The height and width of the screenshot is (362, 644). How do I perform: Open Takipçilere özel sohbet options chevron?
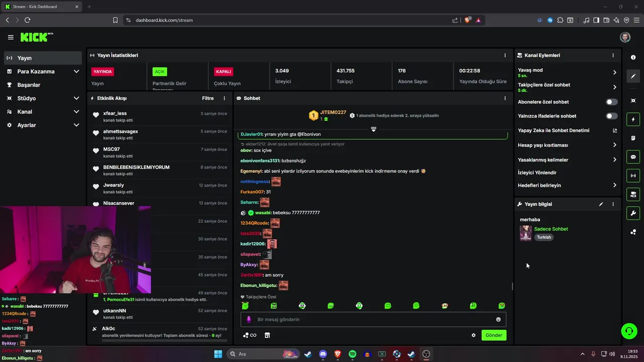(x=614, y=87)
